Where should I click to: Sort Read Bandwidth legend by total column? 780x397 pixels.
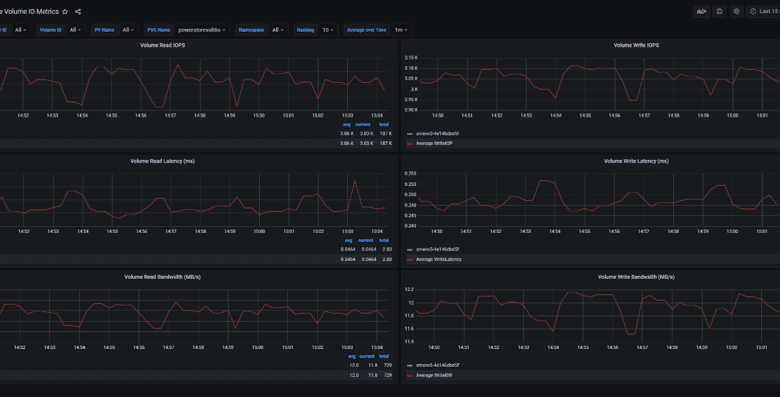point(384,356)
